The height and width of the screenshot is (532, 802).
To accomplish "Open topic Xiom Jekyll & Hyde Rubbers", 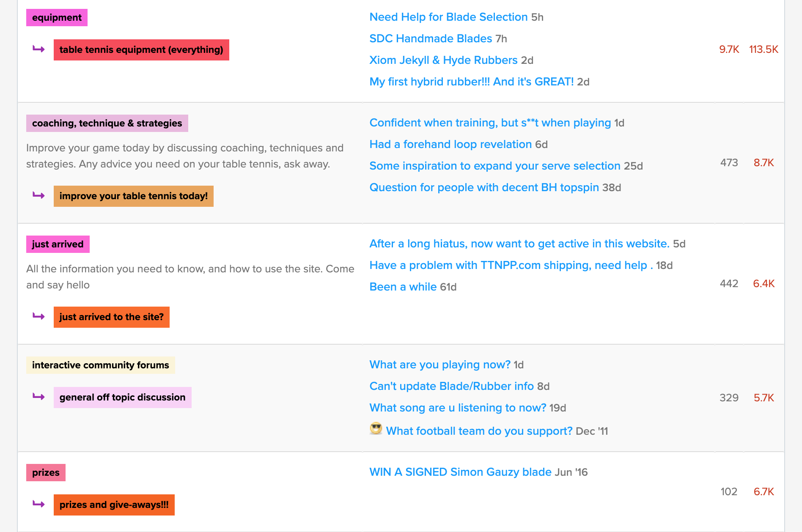I will point(443,60).
